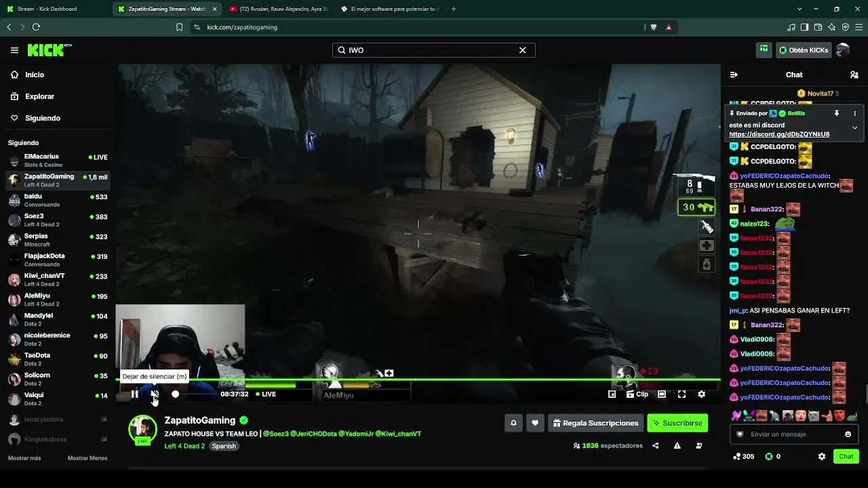Open chat settings gear icon

click(x=822, y=456)
